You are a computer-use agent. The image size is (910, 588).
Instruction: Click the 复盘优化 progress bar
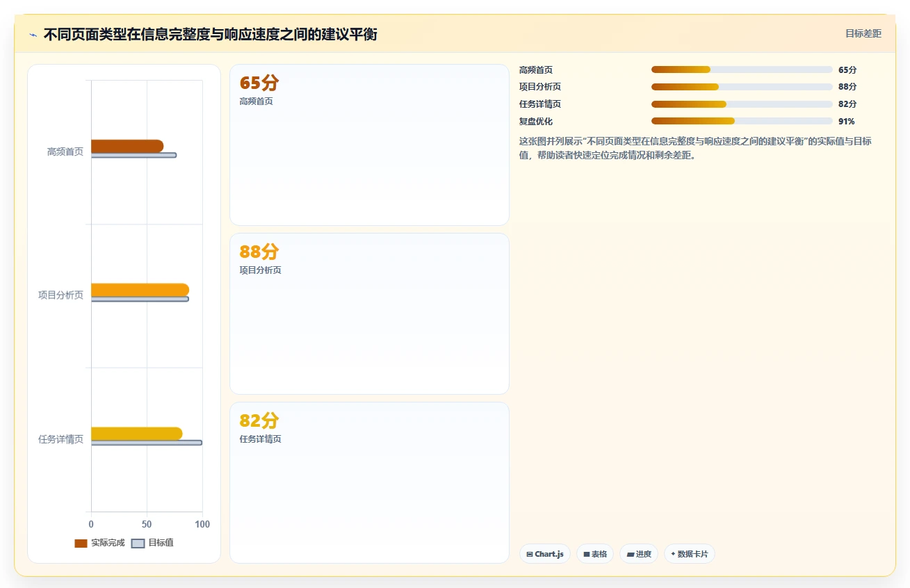pos(742,121)
